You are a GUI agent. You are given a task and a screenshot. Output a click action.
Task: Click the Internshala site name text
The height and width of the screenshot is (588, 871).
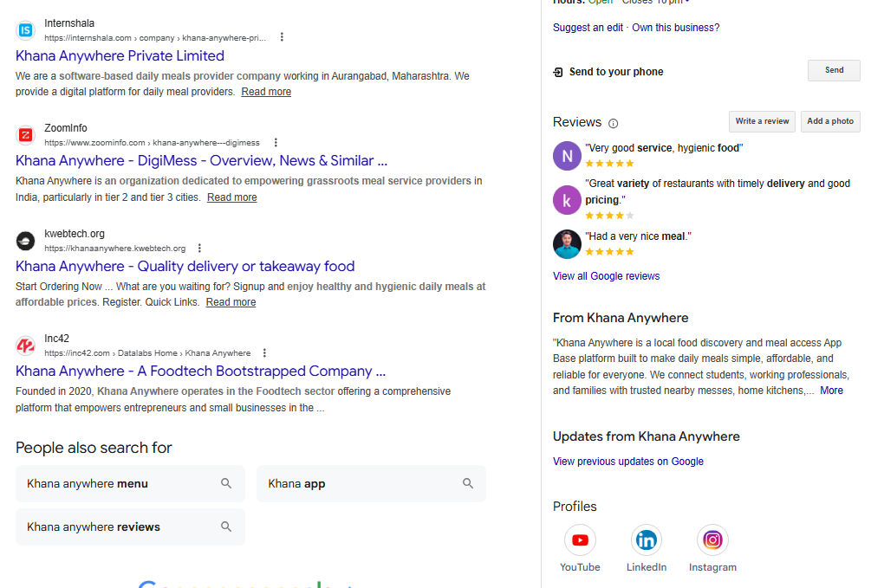pos(69,24)
